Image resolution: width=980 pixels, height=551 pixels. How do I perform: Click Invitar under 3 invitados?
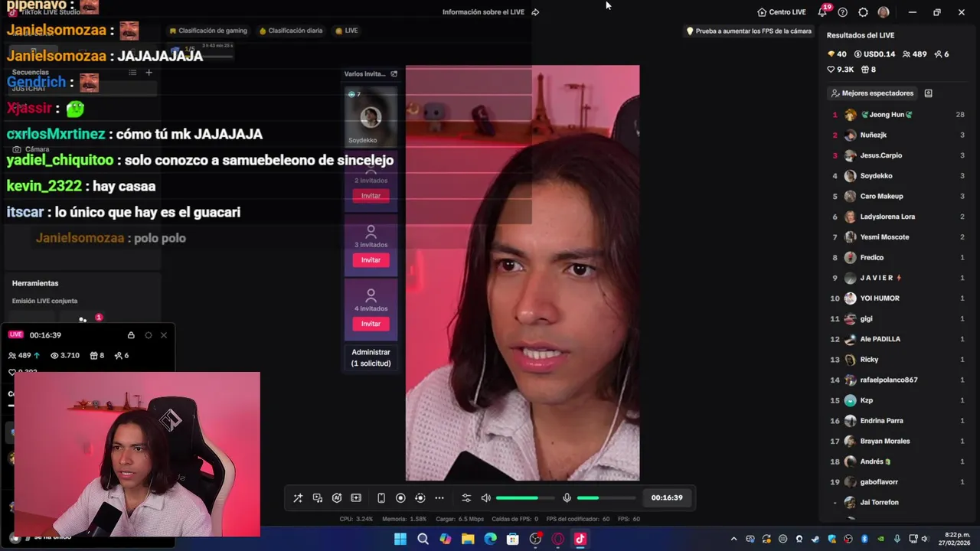point(371,260)
